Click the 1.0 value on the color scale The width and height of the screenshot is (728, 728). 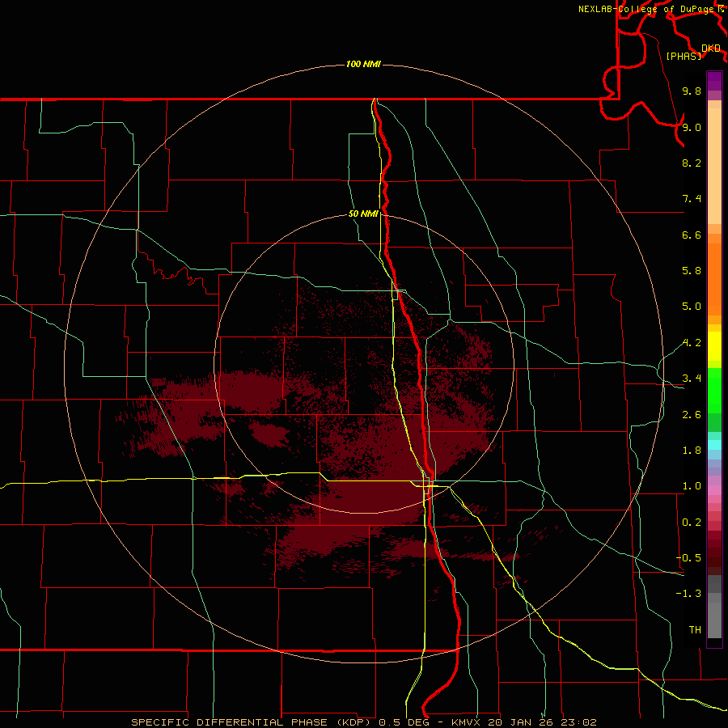(x=692, y=486)
